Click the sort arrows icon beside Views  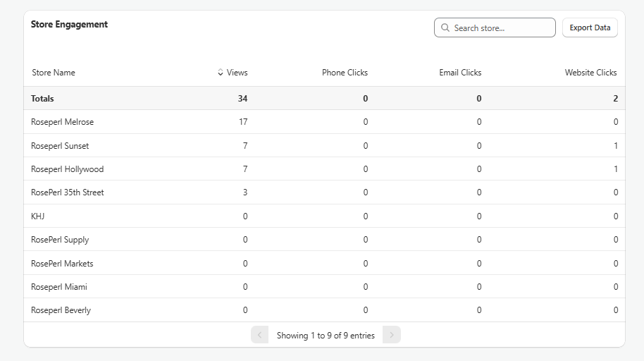(x=221, y=73)
